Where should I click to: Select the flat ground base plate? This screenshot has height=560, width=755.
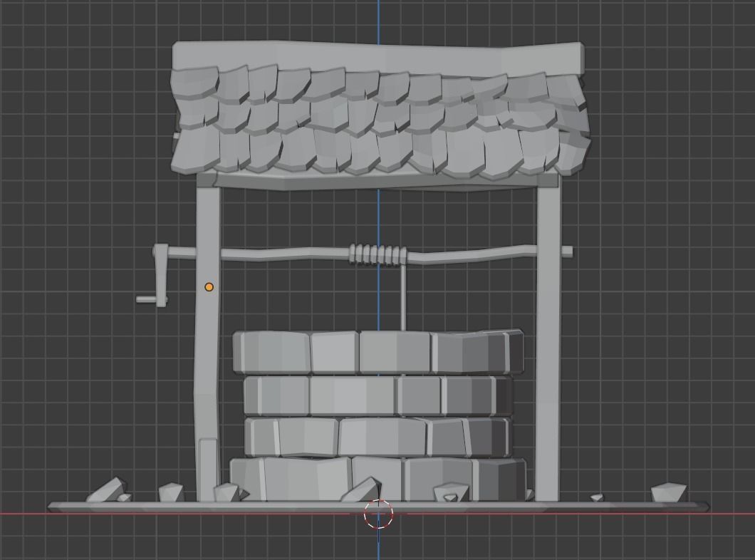pos(378,507)
